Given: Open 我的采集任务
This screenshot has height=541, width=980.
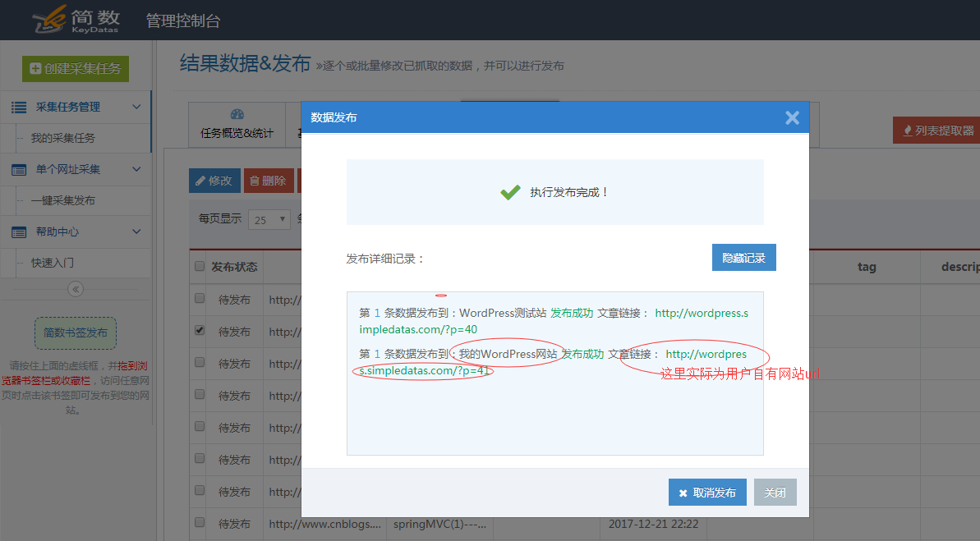Looking at the screenshot, I should [63, 138].
